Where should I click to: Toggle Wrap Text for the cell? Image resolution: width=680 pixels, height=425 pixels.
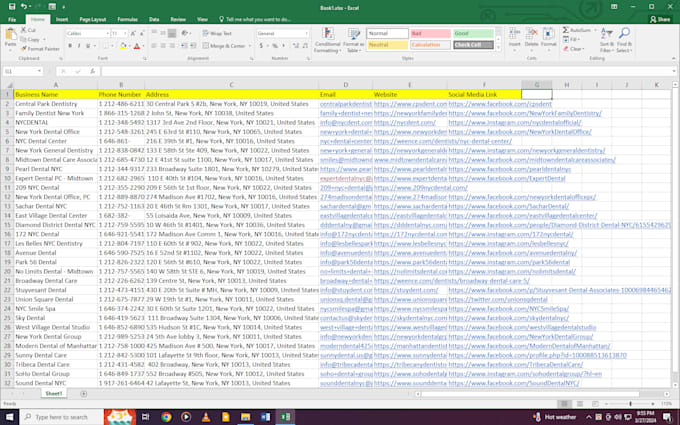217,33
